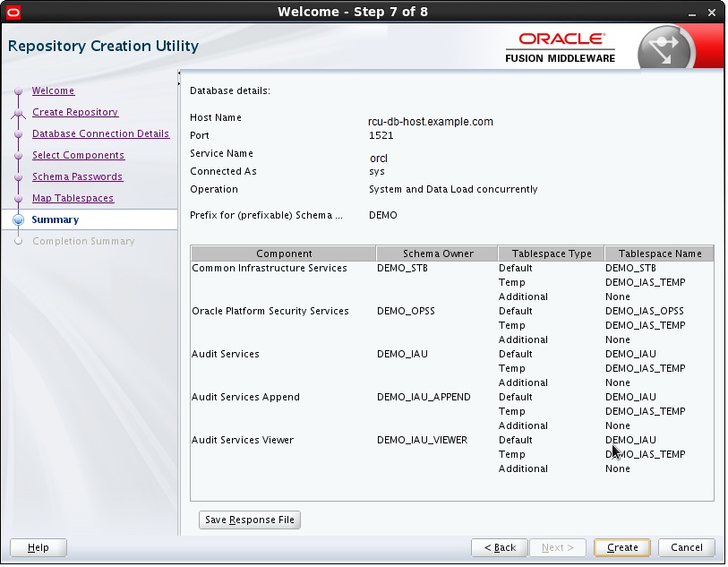Click the host name rcu-db-host.example.com value

point(431,122)
